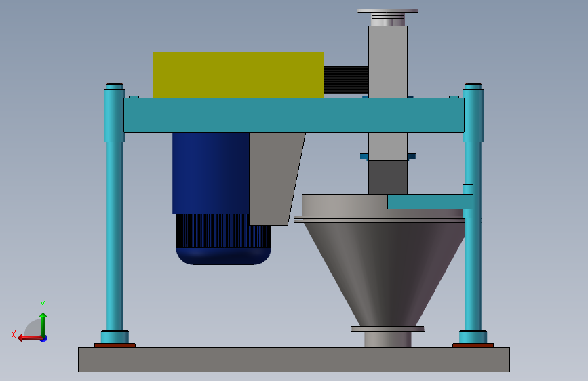588x381 pixels.
Task: Select the cylindrical top section of hopper
Action: 345,205
